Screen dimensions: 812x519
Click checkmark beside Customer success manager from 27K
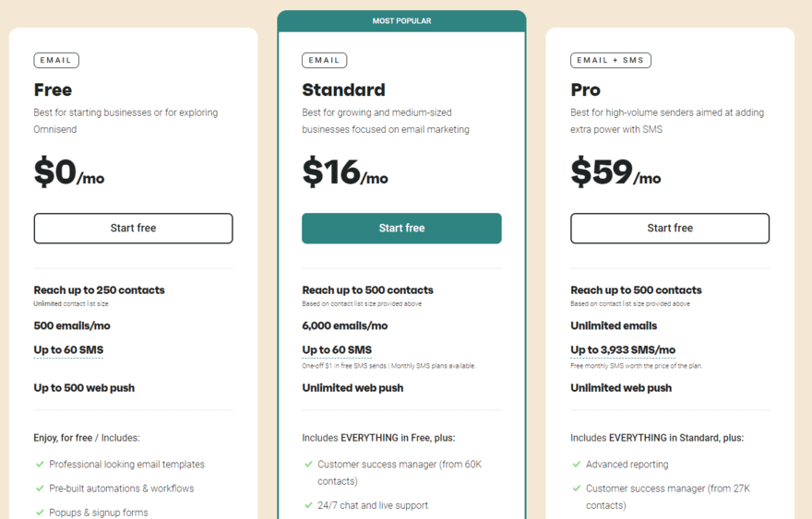click(577, 488)
